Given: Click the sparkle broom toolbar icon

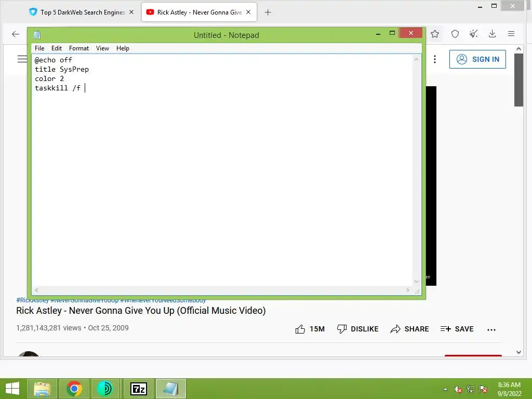Looking at the screenshot, I should (x=474, y=34).
